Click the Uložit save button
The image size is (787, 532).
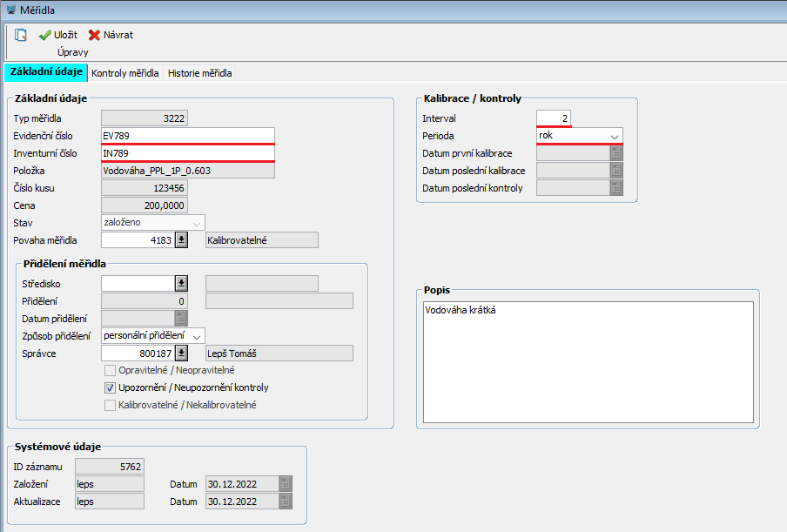pyautogui.click(x=57, y=35)
